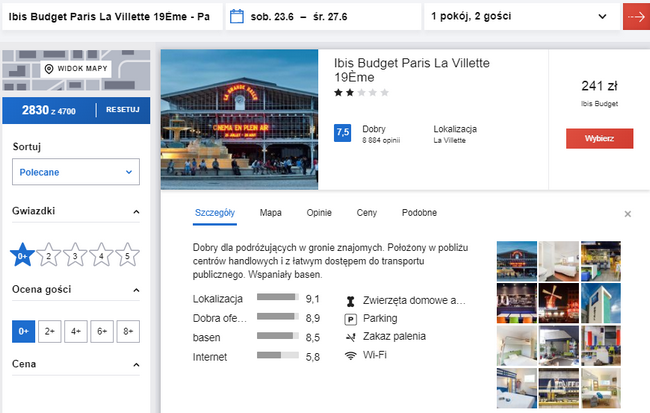650x413 pixels.
Task: Open rooms and guests dropdown
Action: point(521,17)
